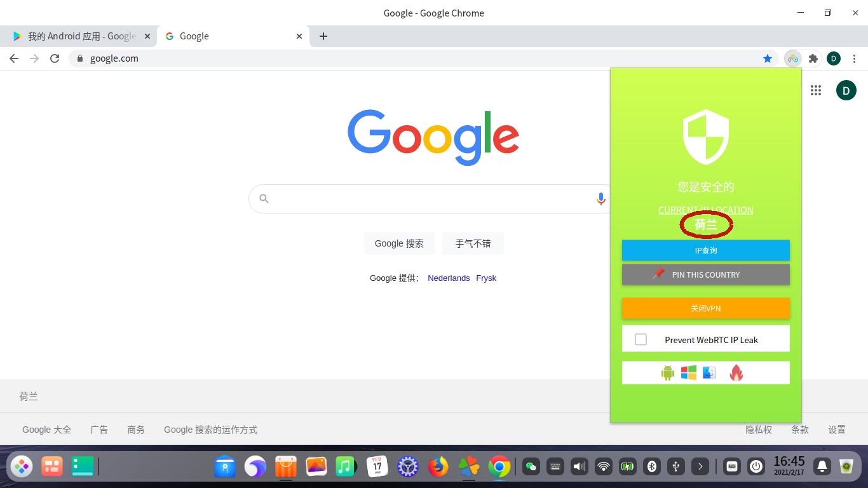Screen dimensions: 868x488
Task: Go back to the previous page
Action: coord(14,58)
